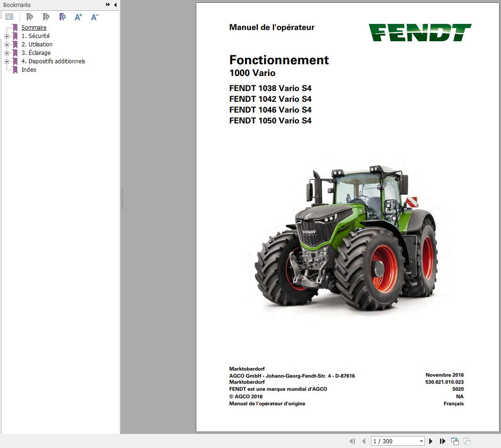Screen dimensions: 501x448
Task: Click 'Manuel de l'opérateur d'origine' text
Action: coord(267,403)
